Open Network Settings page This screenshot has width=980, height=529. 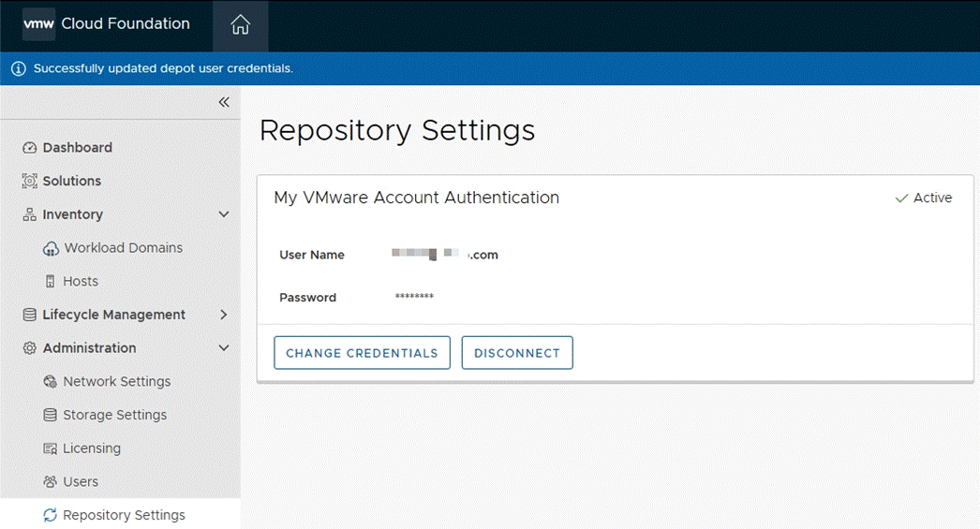click(x=117, y=382)
